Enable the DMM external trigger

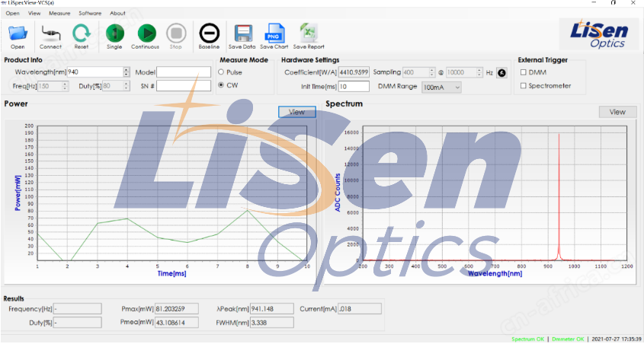click(524, 72)
